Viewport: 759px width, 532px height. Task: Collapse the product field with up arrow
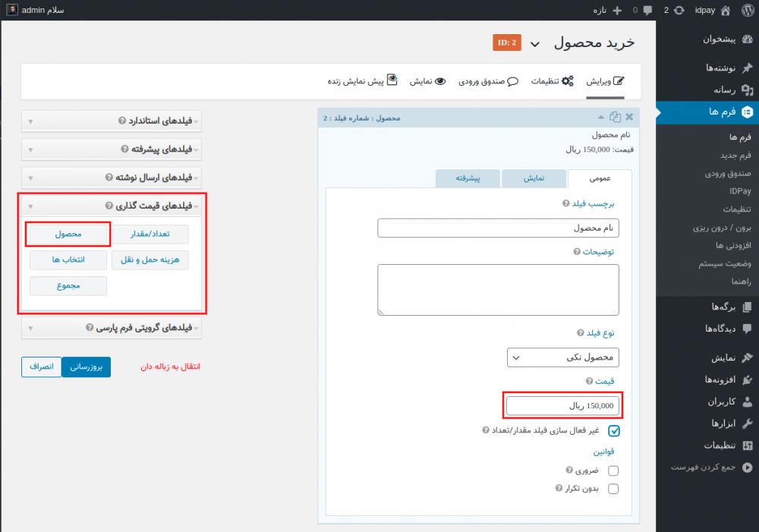coord(600,117)
